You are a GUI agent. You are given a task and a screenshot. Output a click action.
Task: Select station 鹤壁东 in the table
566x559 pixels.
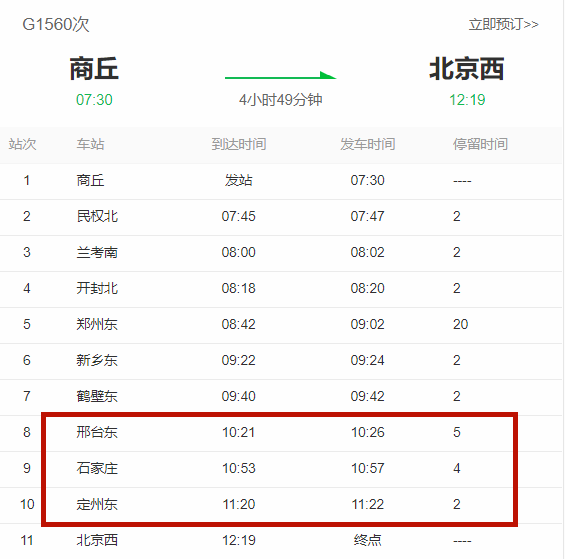click(97, 396)
